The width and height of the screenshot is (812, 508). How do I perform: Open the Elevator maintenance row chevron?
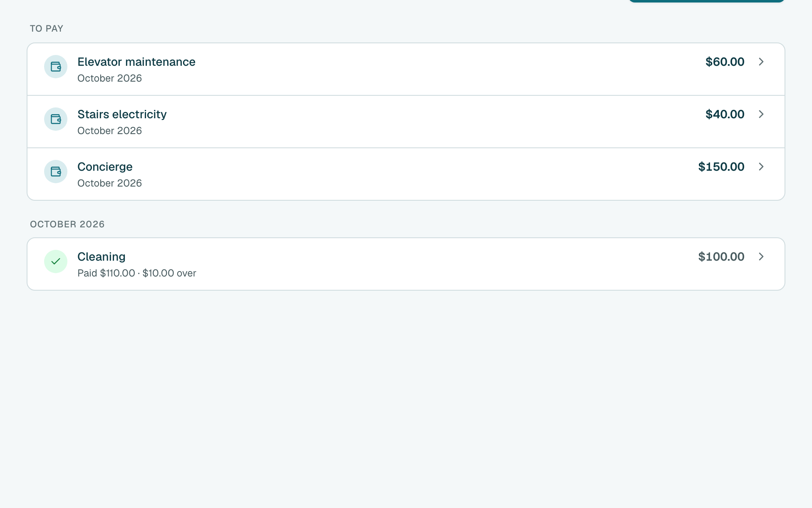pyautogui.click(x=761, y=62)
